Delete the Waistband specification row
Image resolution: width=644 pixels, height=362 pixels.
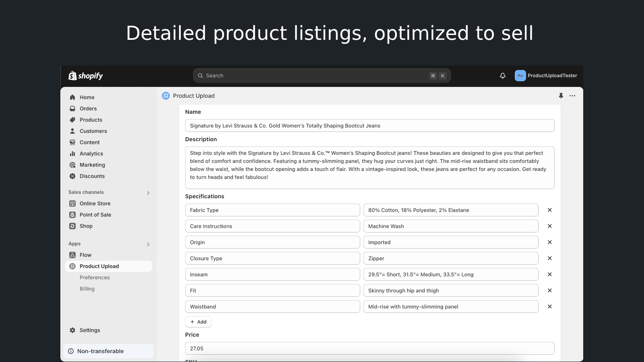(550, 306)
